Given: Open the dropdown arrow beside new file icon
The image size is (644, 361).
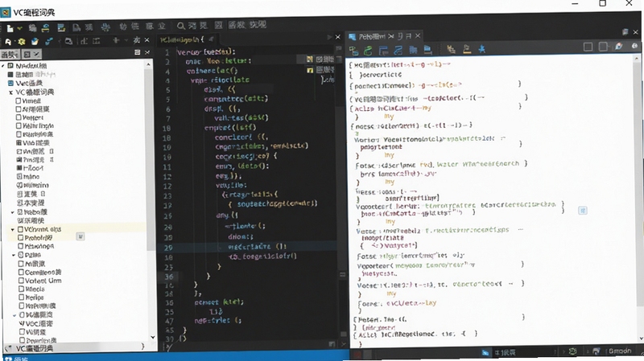Looking at the screenshot, I should (x=19, y=29).
